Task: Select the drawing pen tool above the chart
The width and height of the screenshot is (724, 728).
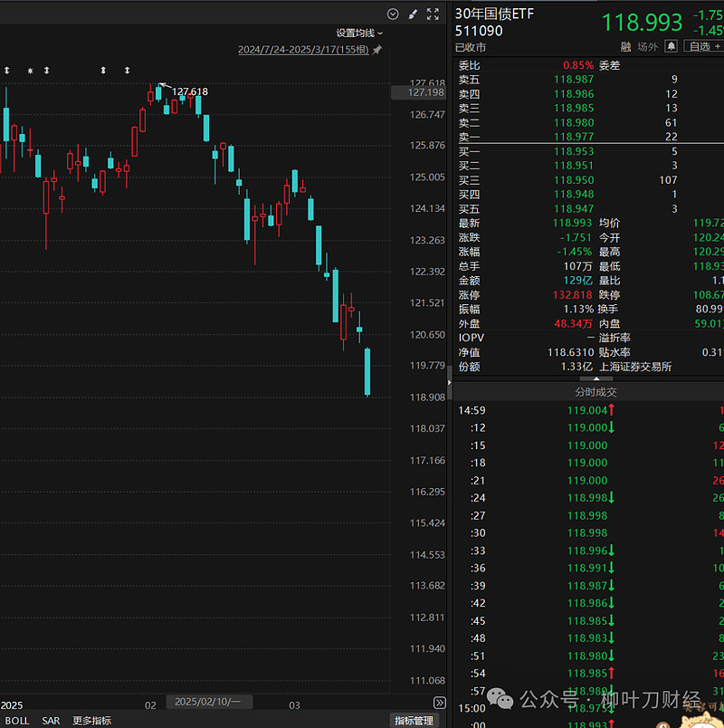Action: point(413,14)
